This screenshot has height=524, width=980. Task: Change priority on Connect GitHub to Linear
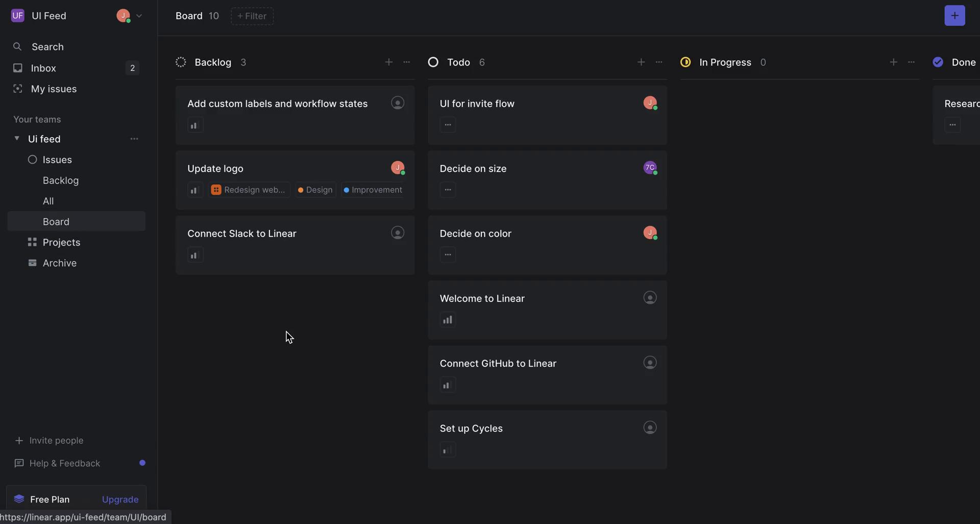coord(448,385)
